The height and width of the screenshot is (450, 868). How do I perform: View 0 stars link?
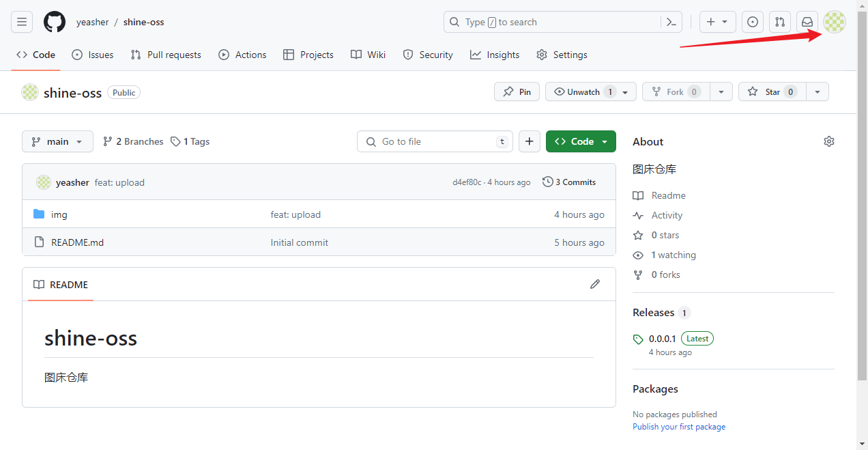click(656, 235)
